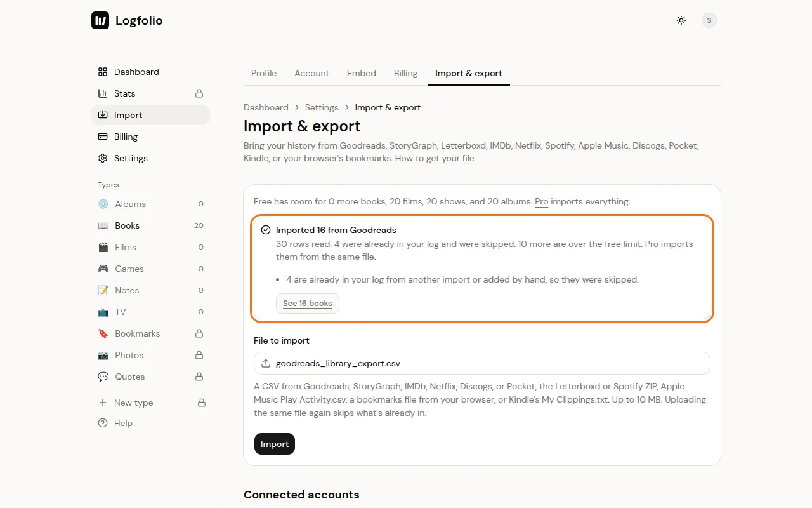The height and width of the screenshot is (508, 812).
Task: Add a New type via plus icon
Action: tap(103, 403)
